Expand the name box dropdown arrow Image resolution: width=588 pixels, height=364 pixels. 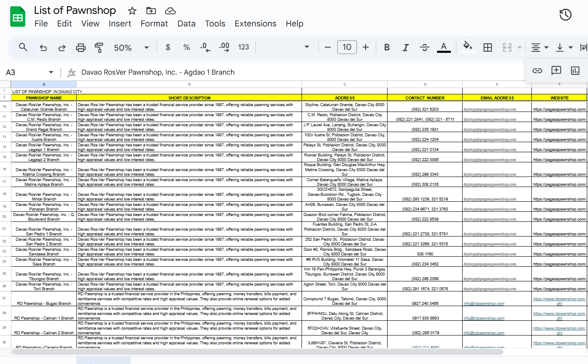point(51,73)
